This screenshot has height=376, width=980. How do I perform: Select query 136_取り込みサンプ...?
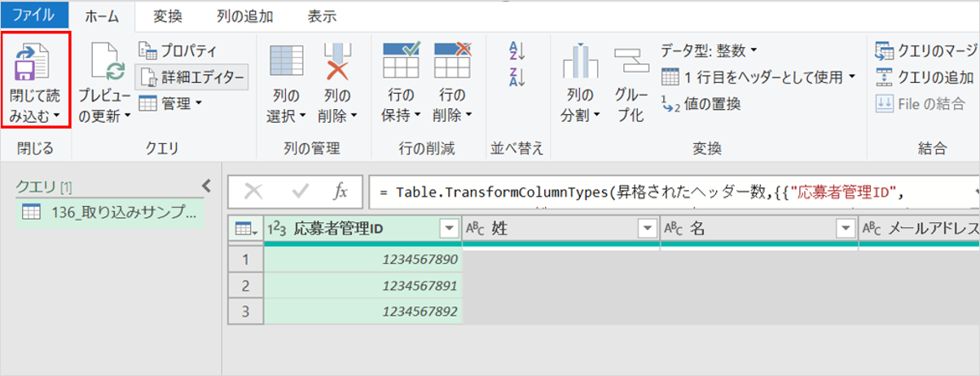click(x=110, y=213)
